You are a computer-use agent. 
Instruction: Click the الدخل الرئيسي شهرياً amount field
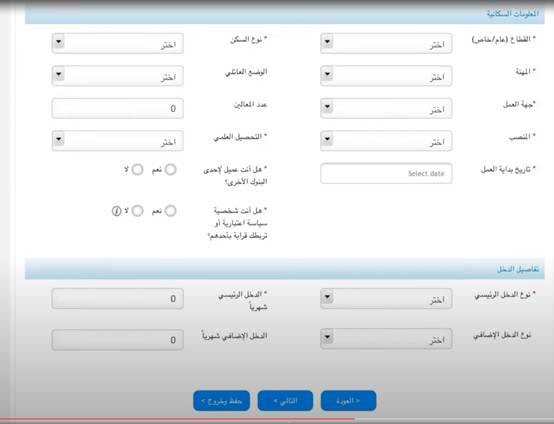[x=118, y=299]
